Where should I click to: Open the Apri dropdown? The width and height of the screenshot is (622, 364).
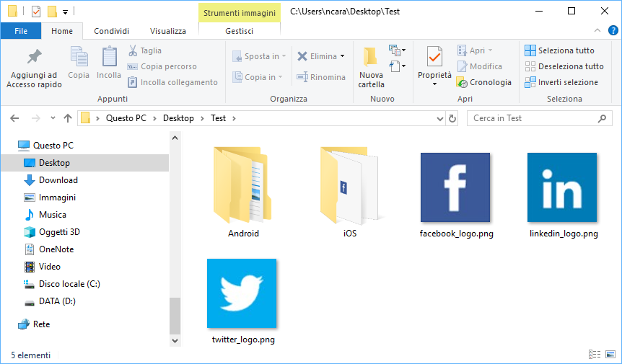click(x=490, y=50)
